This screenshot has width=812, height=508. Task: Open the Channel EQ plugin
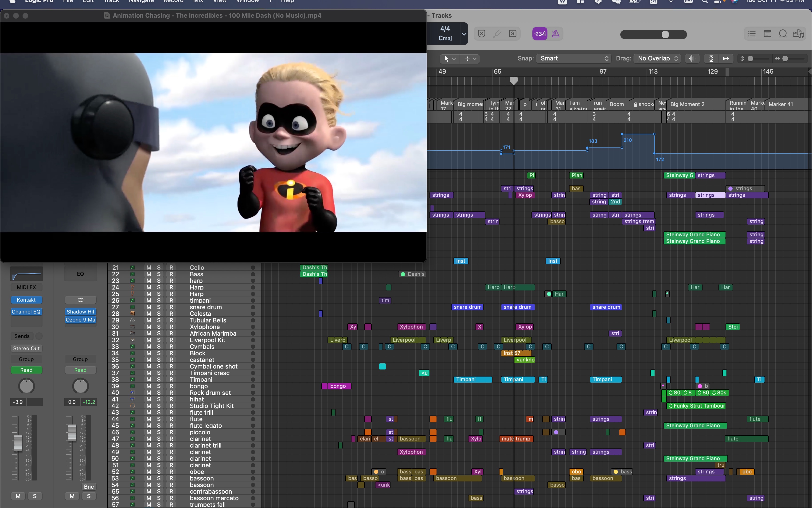[27, 312]
